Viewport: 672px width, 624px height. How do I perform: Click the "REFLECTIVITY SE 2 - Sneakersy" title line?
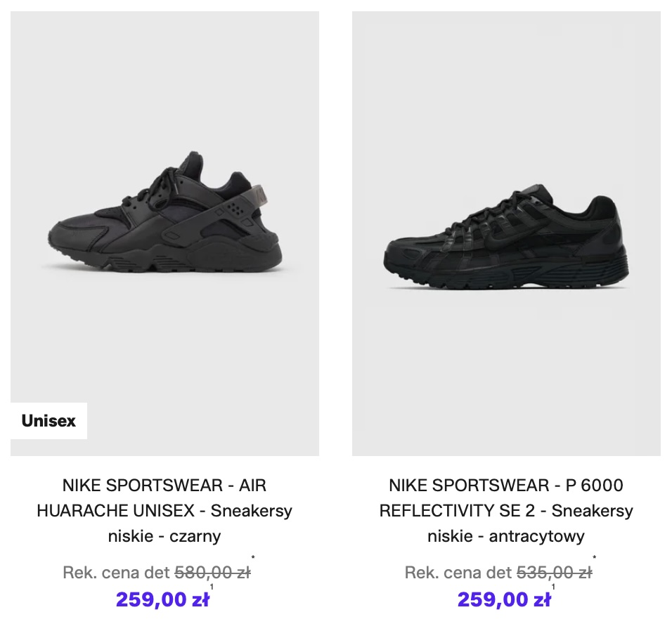click(506, 511)
